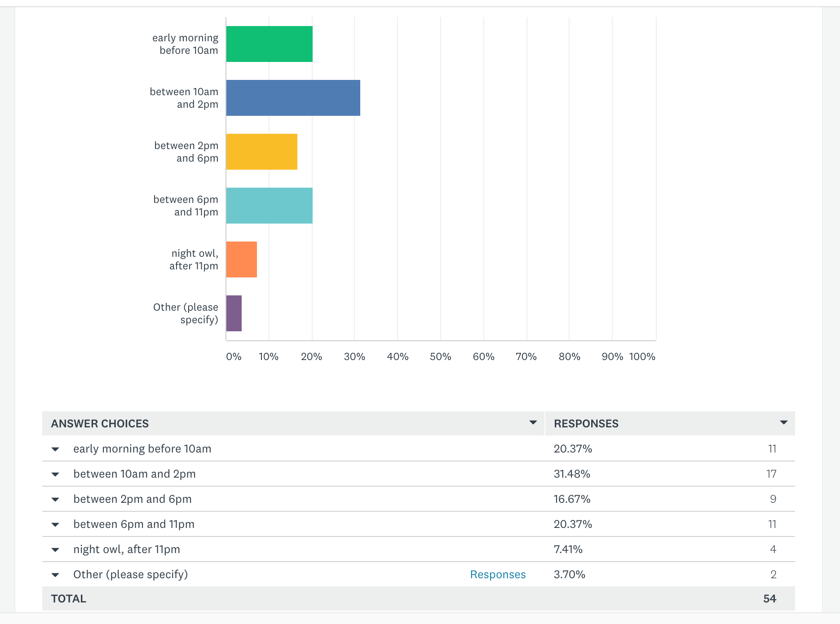840x624 pixels.
Task: Click the 'RESPONSES' column header text
Action: point(586,423)
